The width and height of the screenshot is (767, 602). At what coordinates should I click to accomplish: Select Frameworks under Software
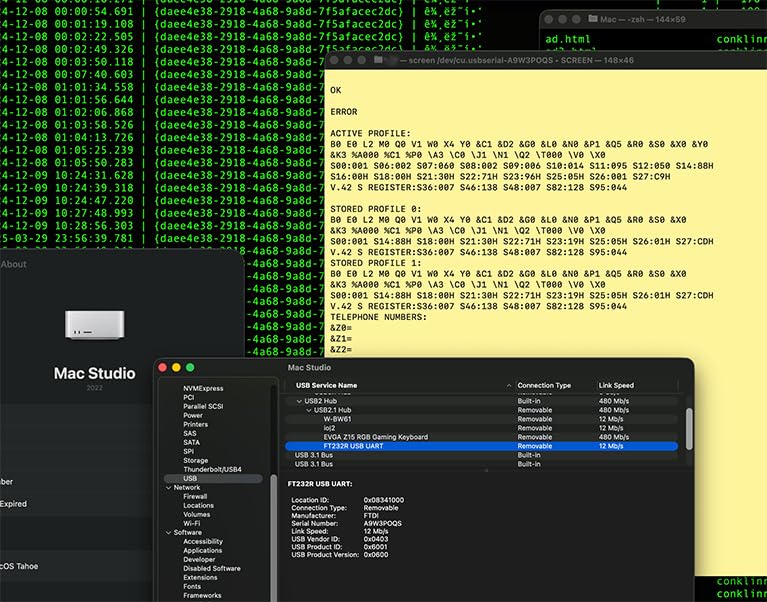click(x=202, y=596)
